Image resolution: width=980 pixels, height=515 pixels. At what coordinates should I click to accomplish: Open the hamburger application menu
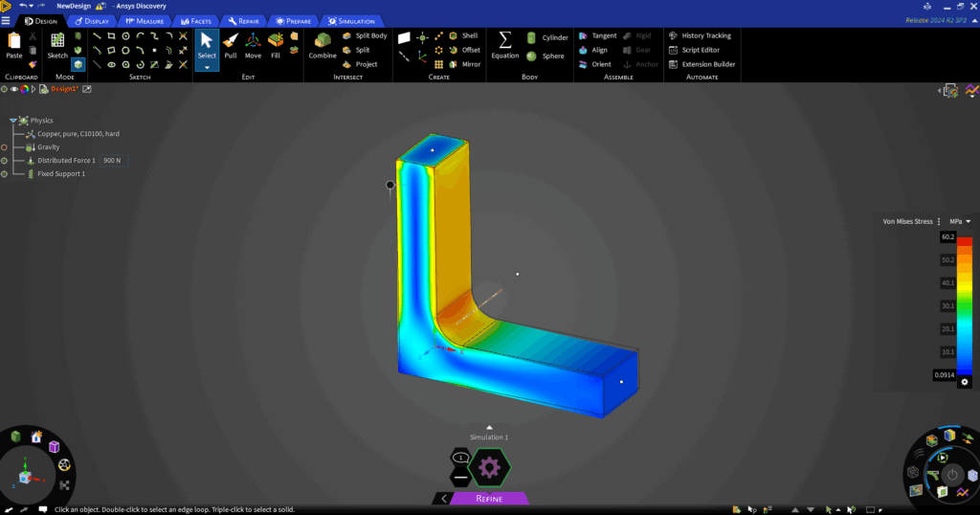tap(6, 21)
